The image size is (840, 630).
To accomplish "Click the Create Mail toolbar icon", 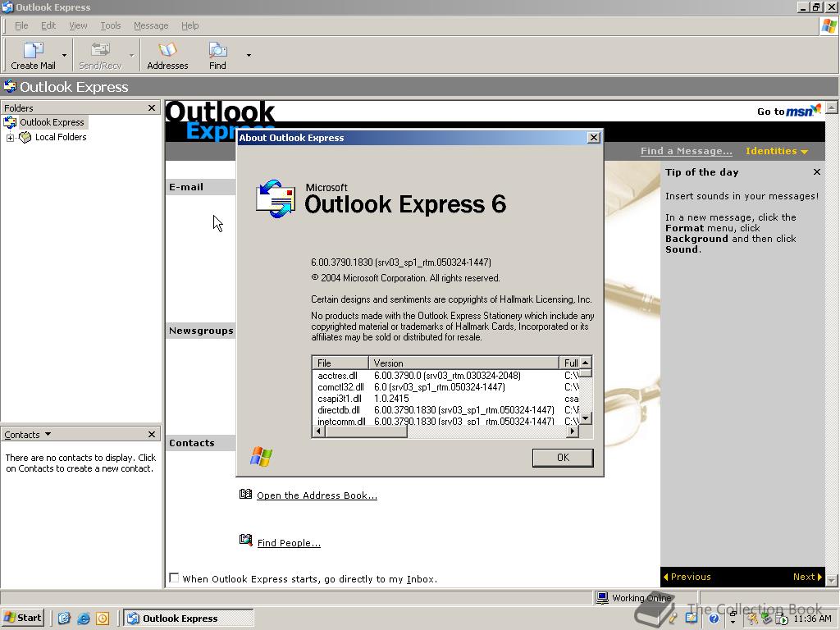I will tap(33, 50).
